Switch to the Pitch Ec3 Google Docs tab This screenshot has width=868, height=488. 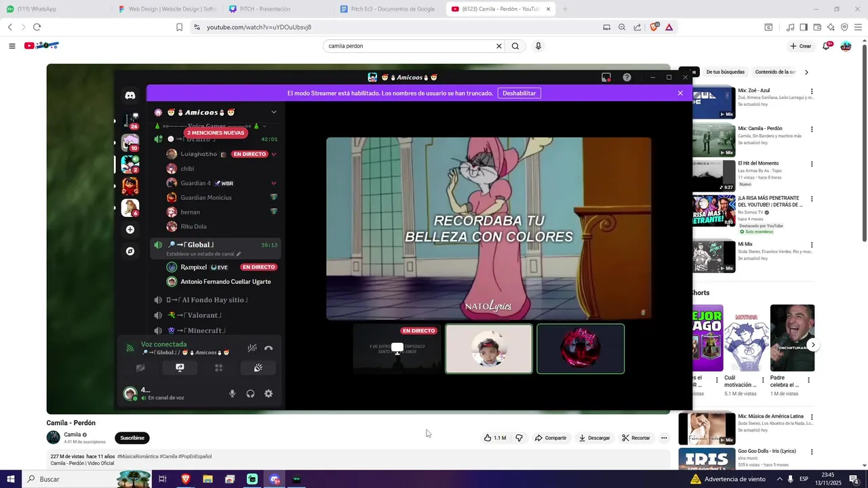coord(389,9)
